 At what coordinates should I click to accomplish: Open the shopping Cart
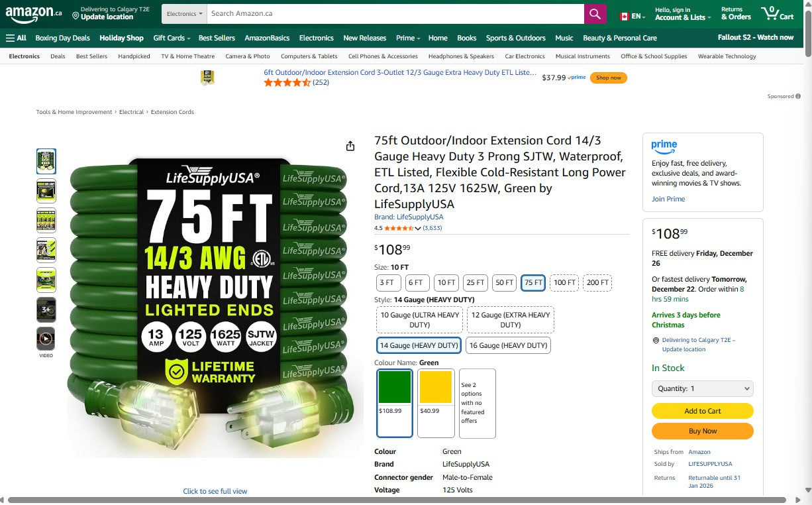tap(776, 13)
